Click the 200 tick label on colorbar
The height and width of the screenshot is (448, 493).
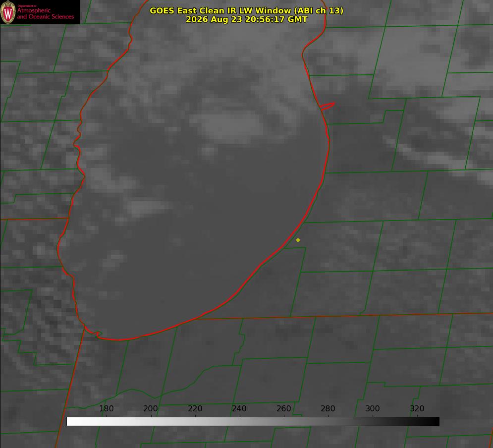click(151, 408)
